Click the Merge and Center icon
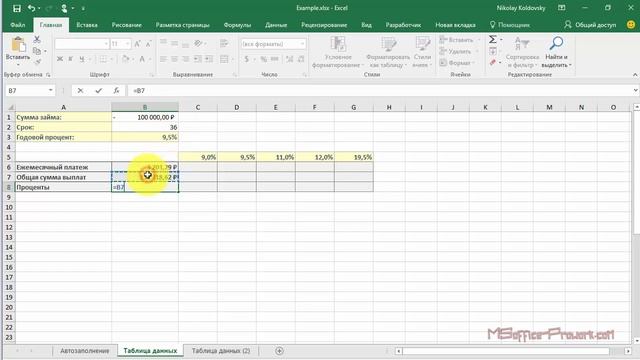 click(x=224, y=59)
